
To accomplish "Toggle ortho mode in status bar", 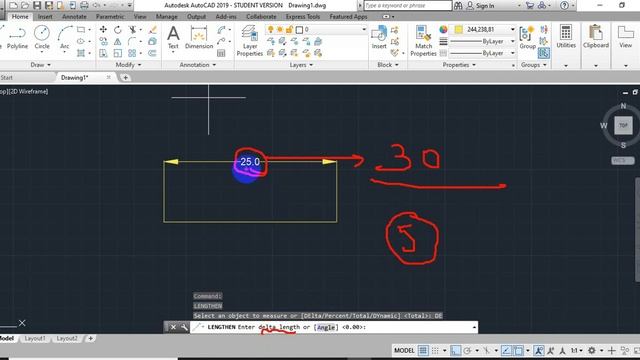I will [456, 350].
